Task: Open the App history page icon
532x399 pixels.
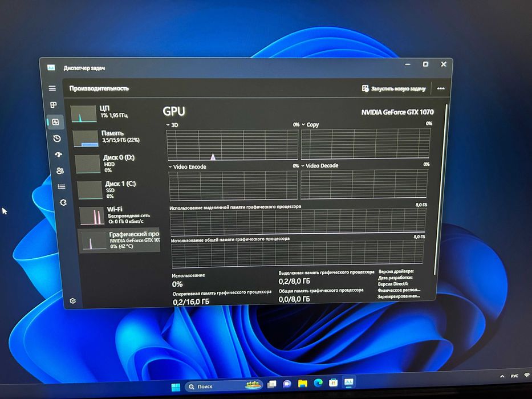Action: 57,139
